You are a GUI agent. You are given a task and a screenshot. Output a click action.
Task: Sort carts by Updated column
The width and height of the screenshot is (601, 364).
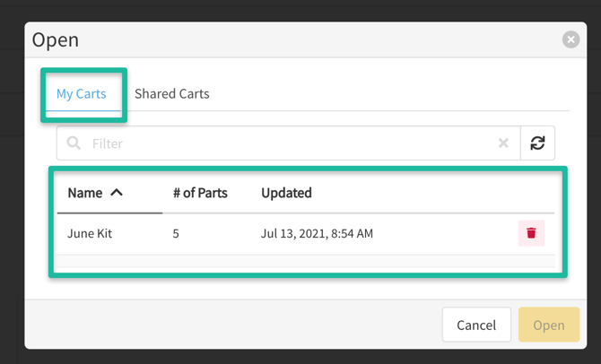[286, 193]
